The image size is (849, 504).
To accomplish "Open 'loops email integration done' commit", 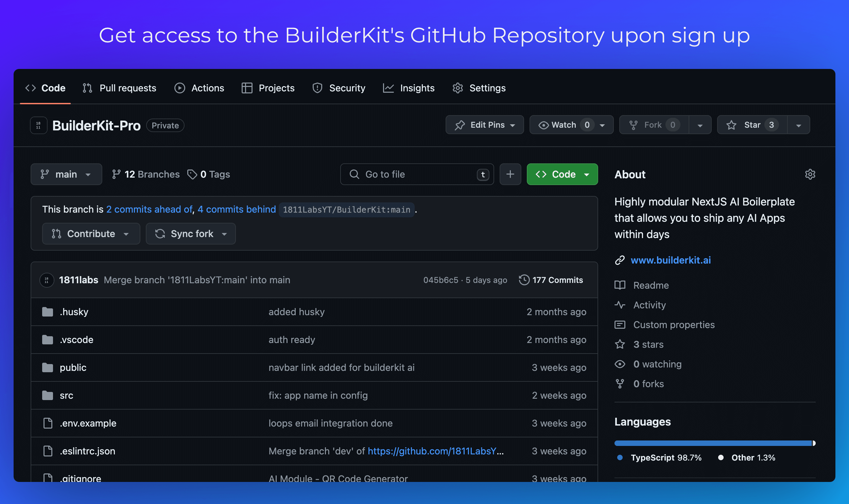I will [331, 423].
